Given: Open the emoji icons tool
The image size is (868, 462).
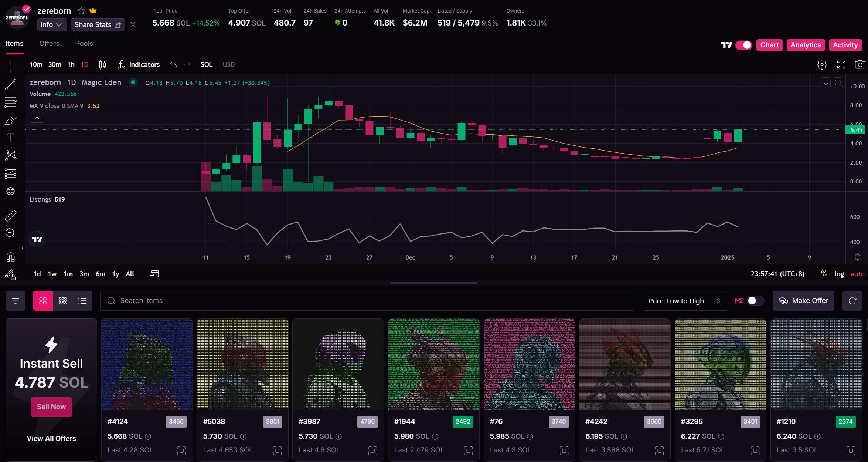Looking at the screenshot, I should click(x=11, y=191).
